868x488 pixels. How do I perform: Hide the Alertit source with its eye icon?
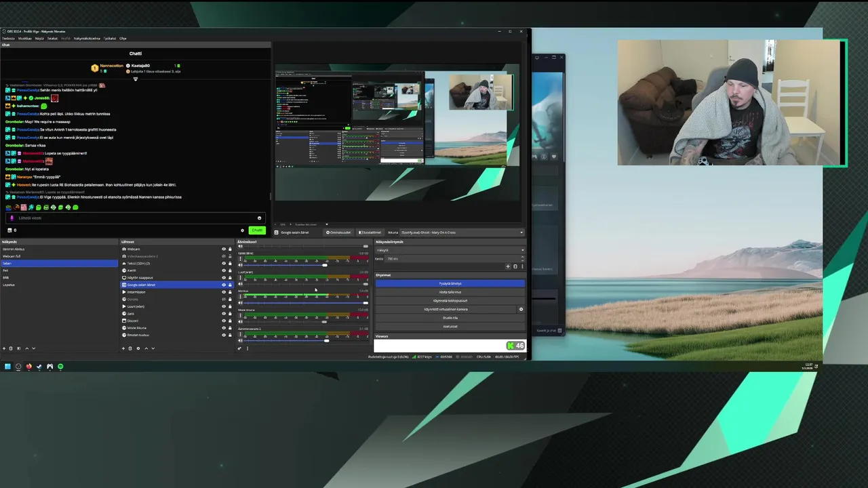coord(224,270)
